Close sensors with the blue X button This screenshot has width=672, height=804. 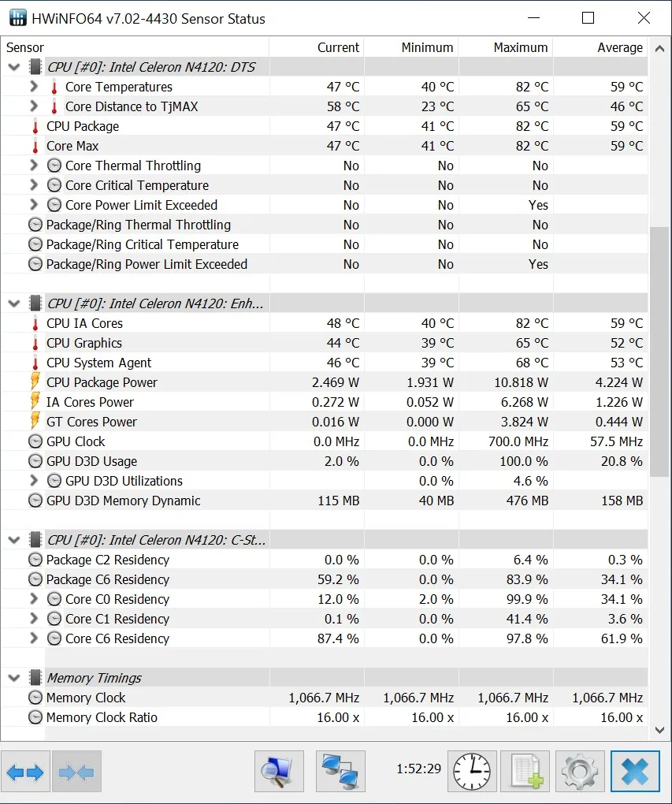(x=634, y=772)
